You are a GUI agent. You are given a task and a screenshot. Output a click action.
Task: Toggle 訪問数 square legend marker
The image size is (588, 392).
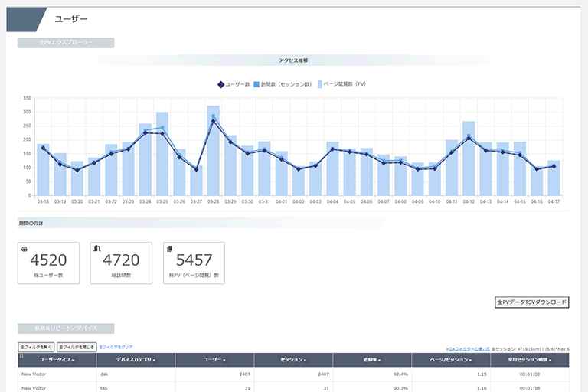pos(256,84)
